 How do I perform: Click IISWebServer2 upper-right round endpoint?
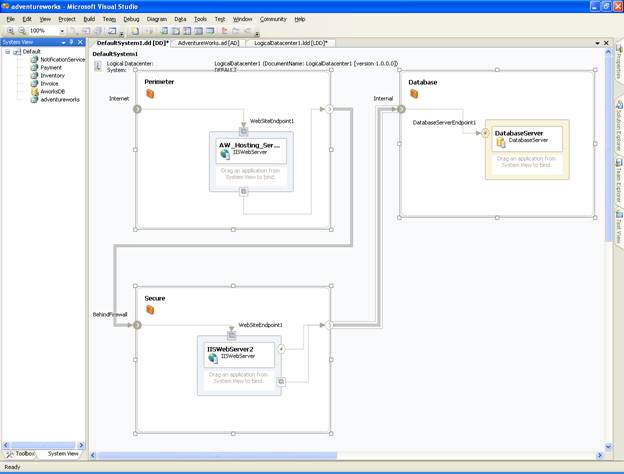(281, 349)
